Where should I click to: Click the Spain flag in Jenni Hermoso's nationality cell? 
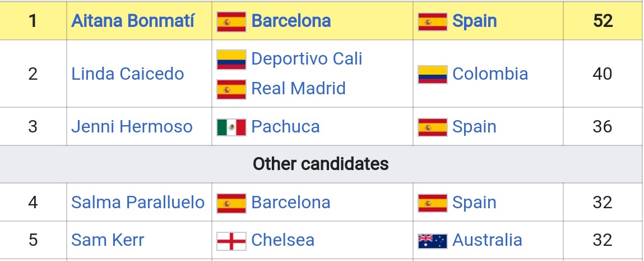[432, 127]
